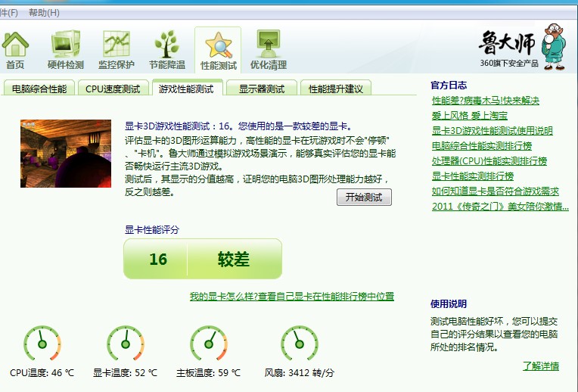Switch to the 性能提升建议 tab
The height and width of the screenshot is (392, 578).
pos(336,89)
